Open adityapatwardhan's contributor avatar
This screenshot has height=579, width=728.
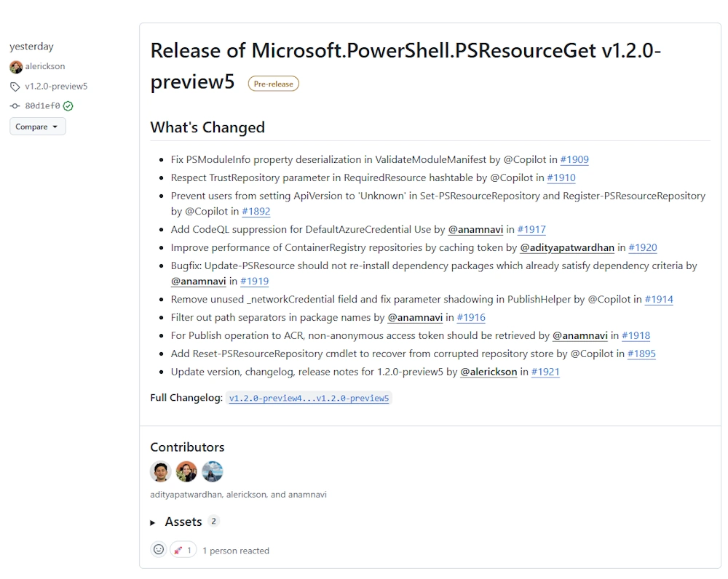click(160, 471)
